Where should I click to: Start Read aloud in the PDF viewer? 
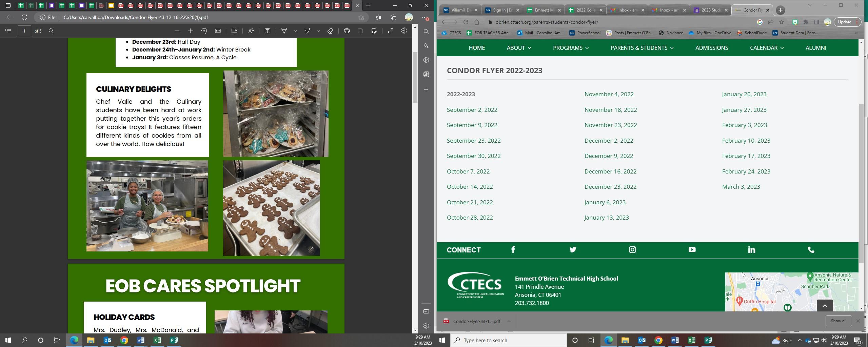point(251,31)
